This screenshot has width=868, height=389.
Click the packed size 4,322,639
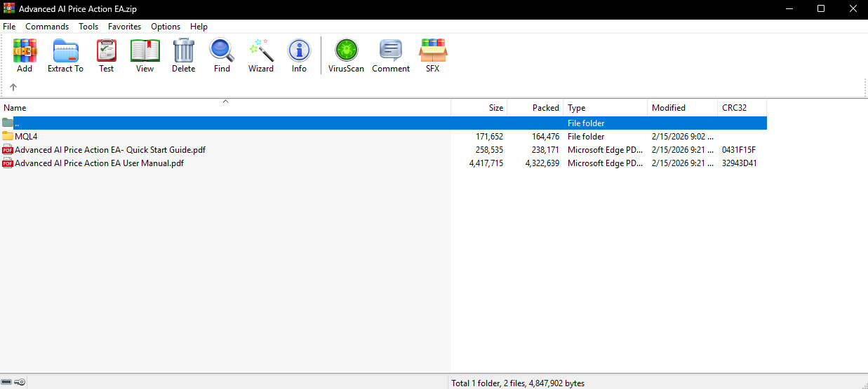[542, 163]
